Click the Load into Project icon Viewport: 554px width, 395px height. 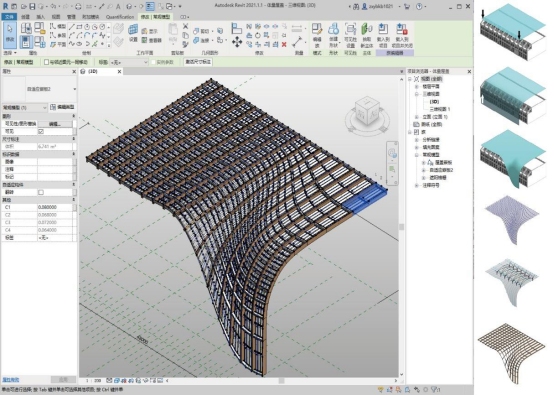tap(383, 35)
